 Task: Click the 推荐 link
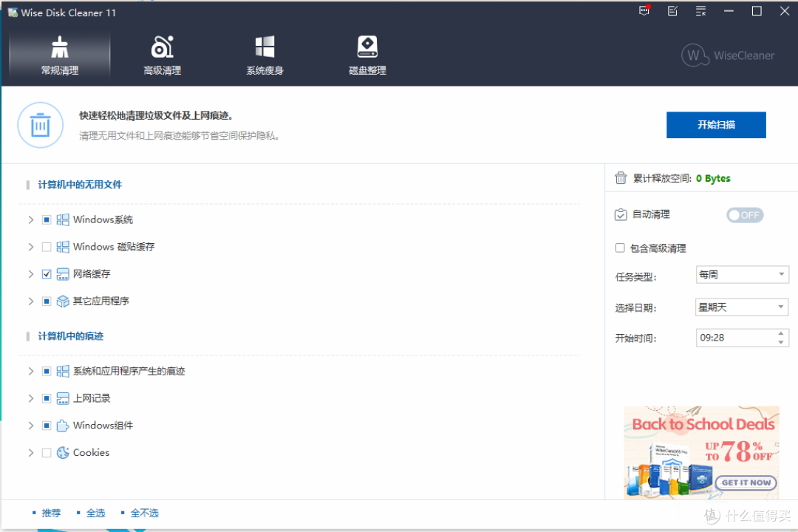pyautogui.click(x=51, y=514)
